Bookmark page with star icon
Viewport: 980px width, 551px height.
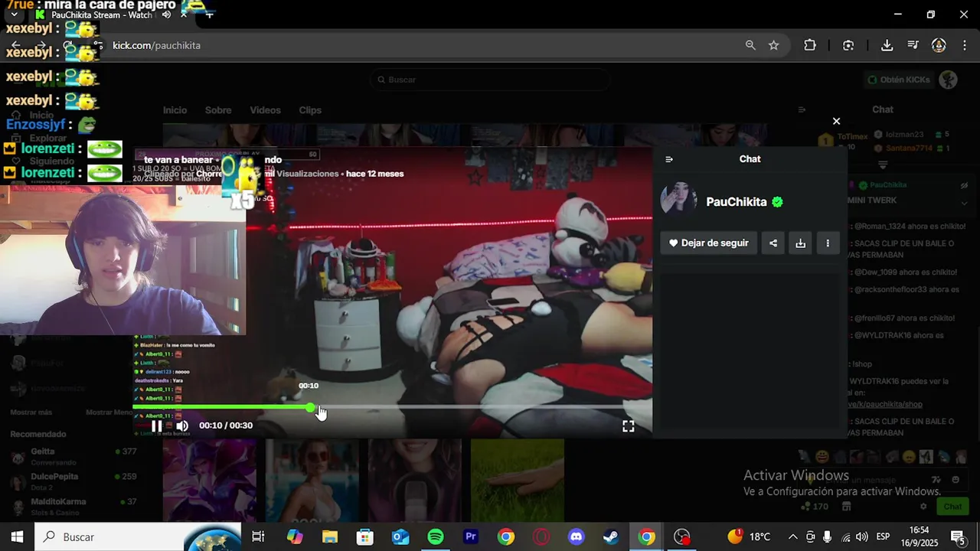click(774, 45)
